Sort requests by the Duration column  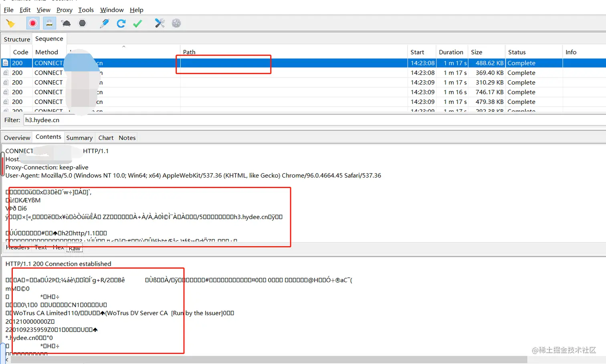point(452,52)
